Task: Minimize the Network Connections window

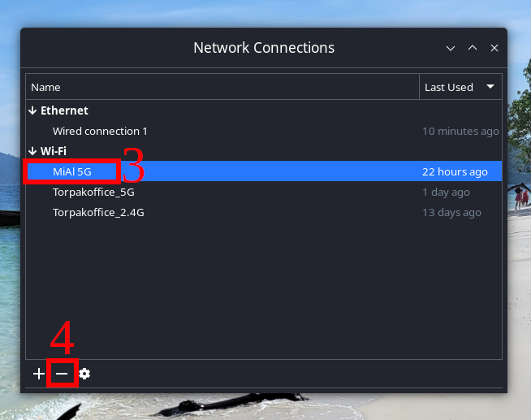Action: (451, 49)
